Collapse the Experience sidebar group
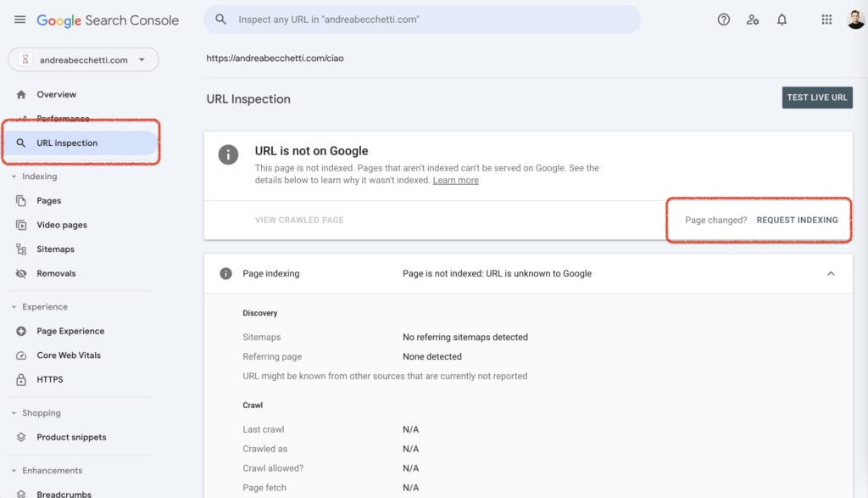The width and height of the screenshot is (868, 498). [39, 307]
